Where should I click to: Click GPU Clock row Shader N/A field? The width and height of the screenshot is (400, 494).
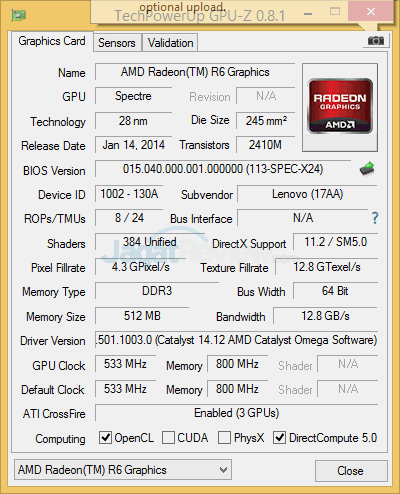pos(348,364)
